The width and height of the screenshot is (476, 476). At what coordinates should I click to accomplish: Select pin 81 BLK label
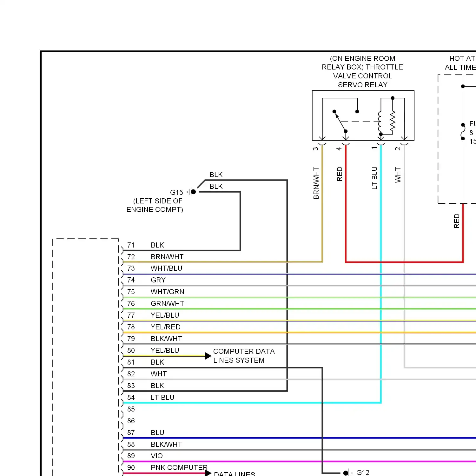tap(157, 362)
